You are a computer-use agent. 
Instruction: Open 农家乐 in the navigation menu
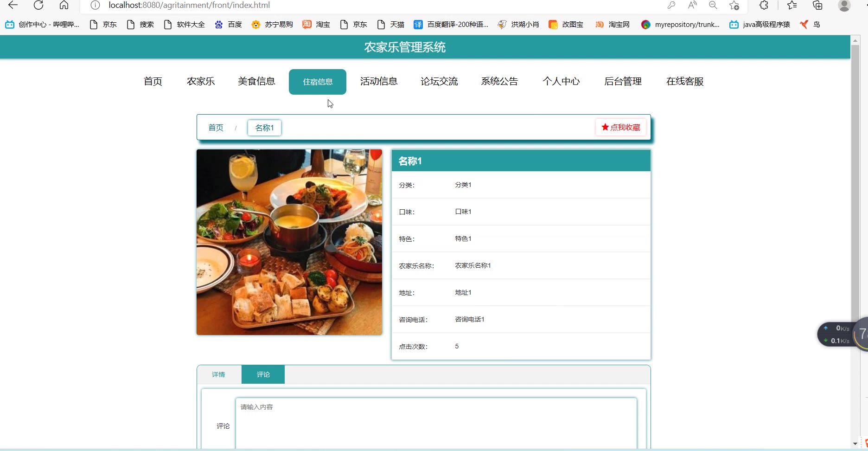pos(201,82)
